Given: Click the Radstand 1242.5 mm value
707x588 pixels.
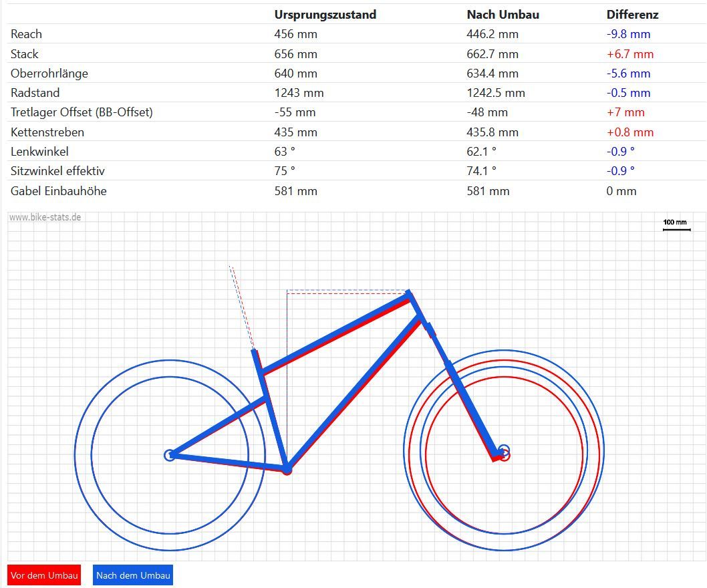Looking at the screenshot, I should [x=496, y=93].
